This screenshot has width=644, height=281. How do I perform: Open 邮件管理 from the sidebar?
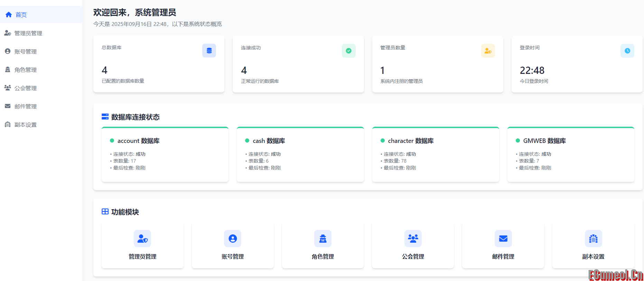coord(25,106)
